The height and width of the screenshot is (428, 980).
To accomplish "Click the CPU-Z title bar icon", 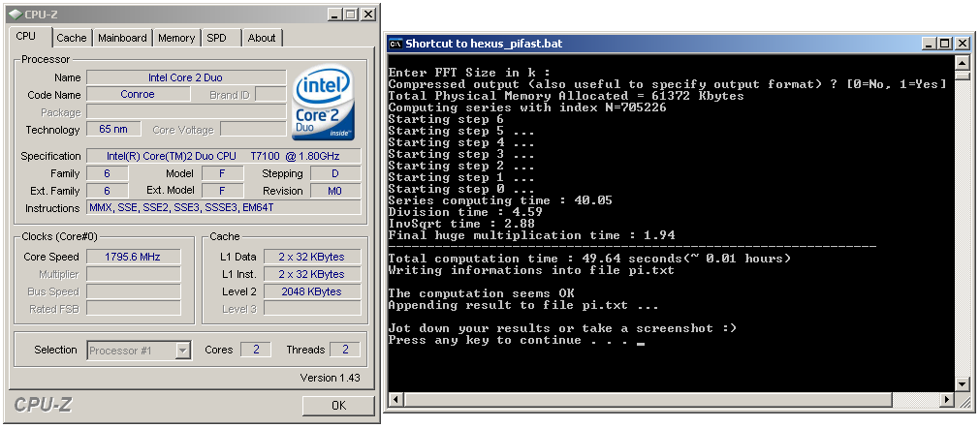I will (15, 14).
